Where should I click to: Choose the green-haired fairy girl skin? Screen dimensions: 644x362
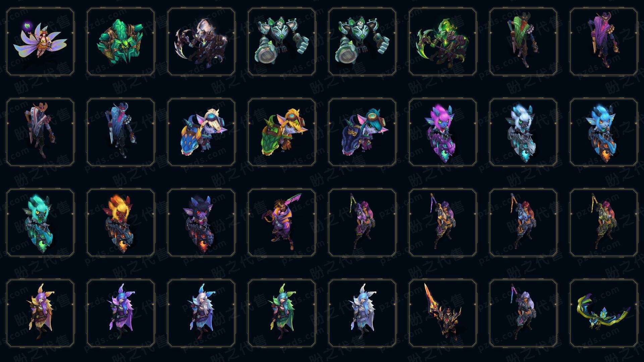click(282, 313)
